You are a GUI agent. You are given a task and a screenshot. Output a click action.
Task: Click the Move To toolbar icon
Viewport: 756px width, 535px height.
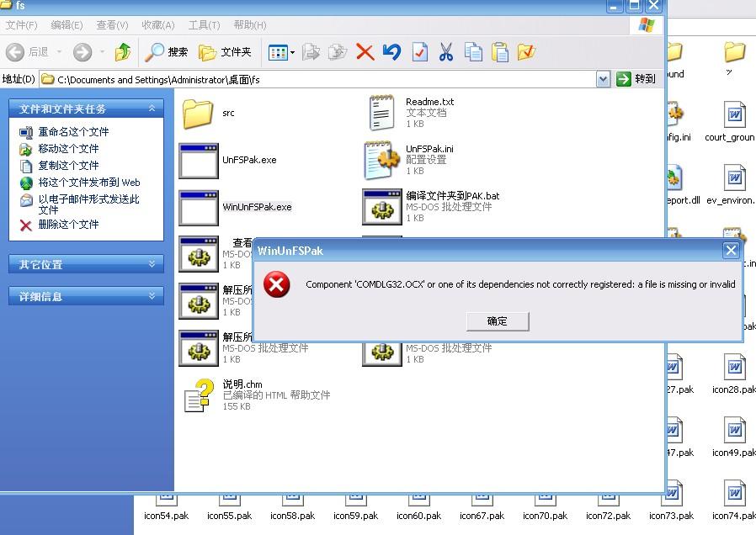pos(311,52)
